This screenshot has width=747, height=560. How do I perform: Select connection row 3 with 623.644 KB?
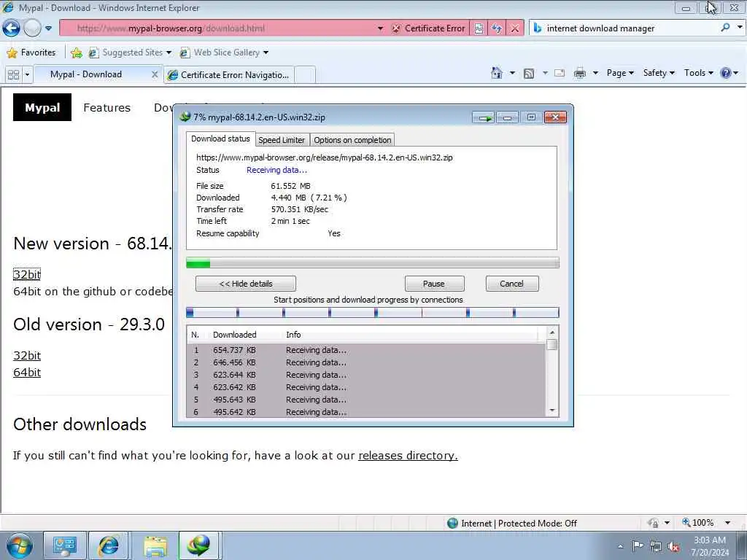coord(366,375)
